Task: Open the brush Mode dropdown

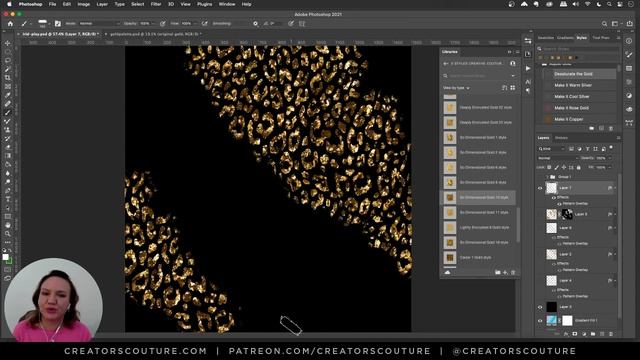Action: (99, 24)
